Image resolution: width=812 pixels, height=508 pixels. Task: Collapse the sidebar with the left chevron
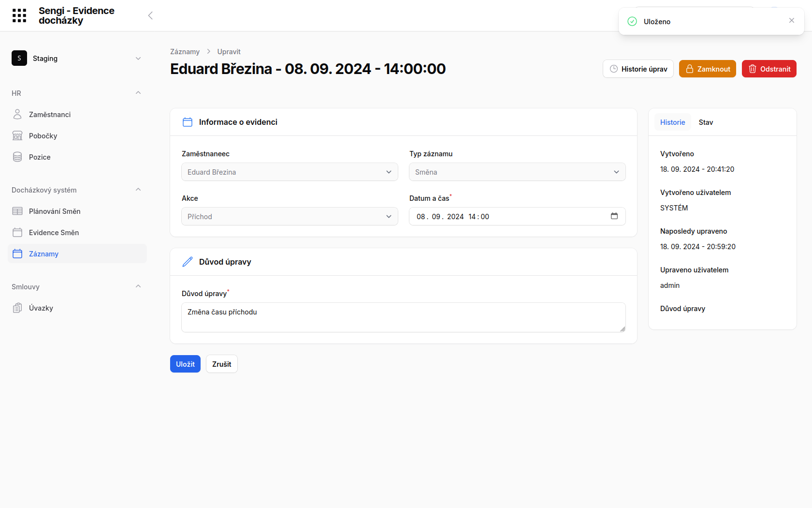click(150, 15)
